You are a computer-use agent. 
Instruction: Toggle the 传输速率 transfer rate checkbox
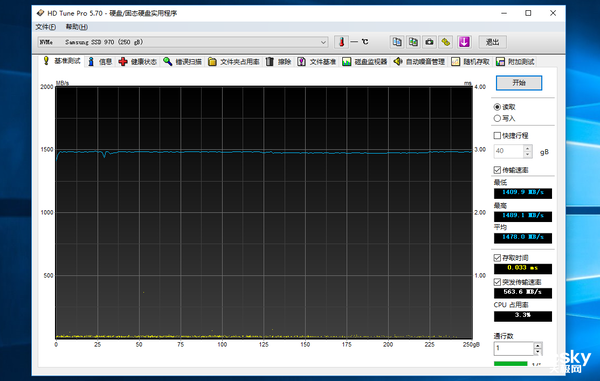pyautogui.click(x=497, y=170)
